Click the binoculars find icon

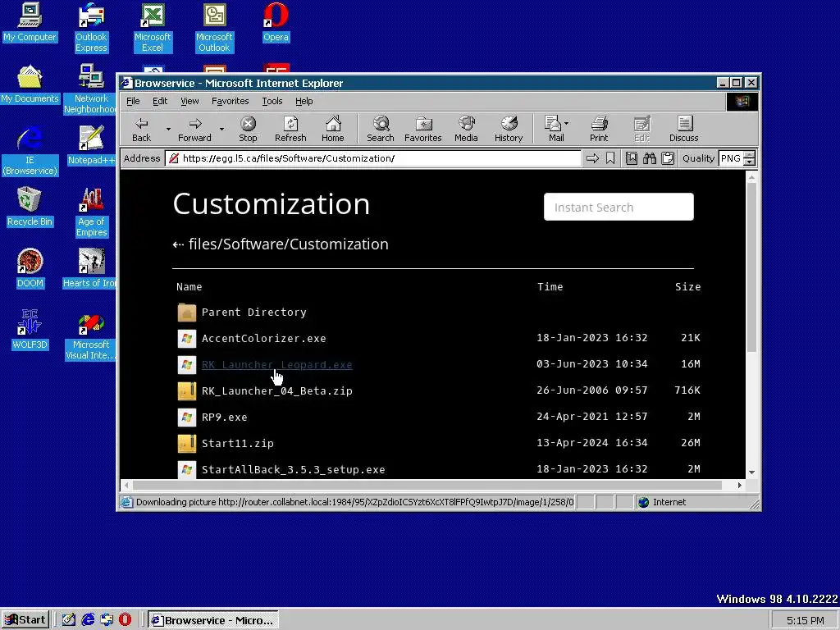point(650,158)
